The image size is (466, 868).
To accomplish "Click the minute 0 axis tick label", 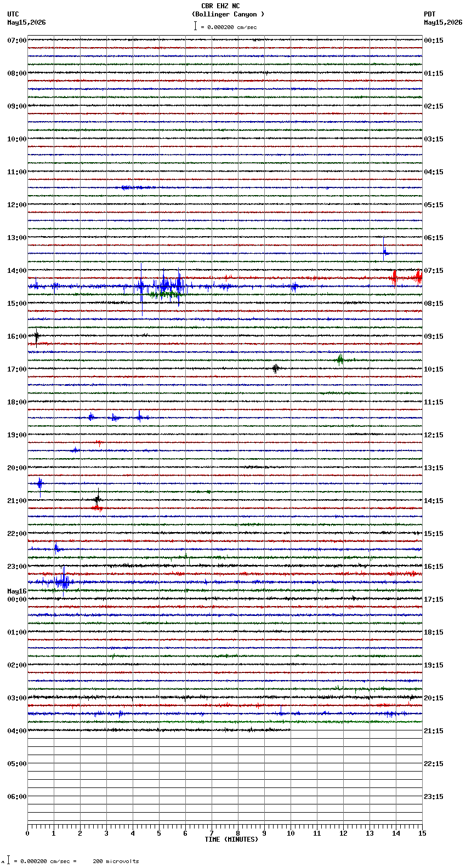I will point(27,833).
